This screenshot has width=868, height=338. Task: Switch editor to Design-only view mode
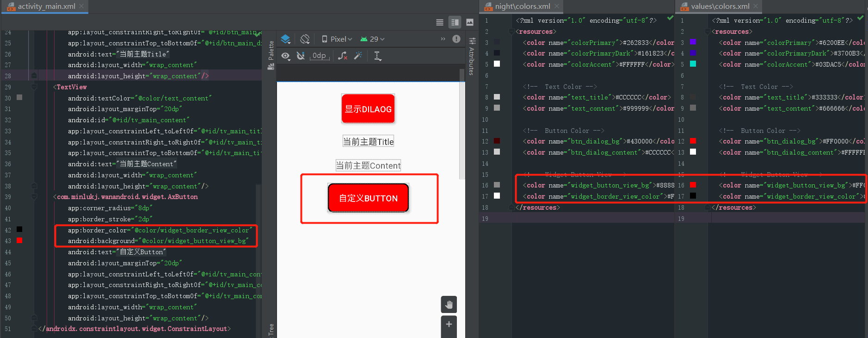tap(470, 22)
